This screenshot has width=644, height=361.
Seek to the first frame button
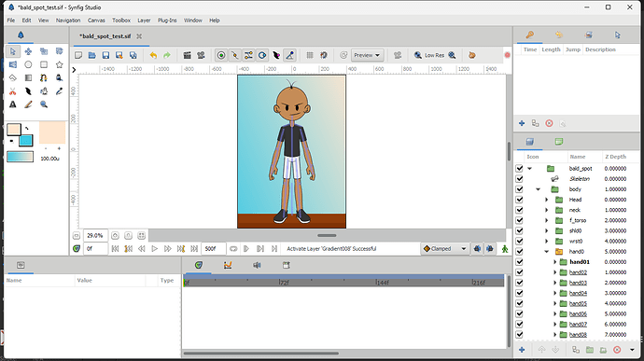pos(115,248)
